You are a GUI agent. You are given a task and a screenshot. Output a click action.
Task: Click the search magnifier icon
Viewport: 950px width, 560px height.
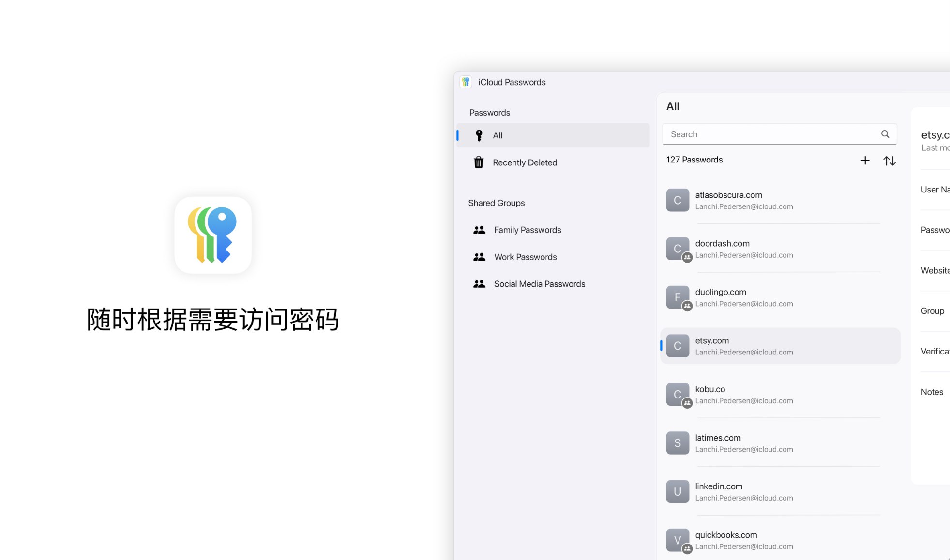(885, 134)
